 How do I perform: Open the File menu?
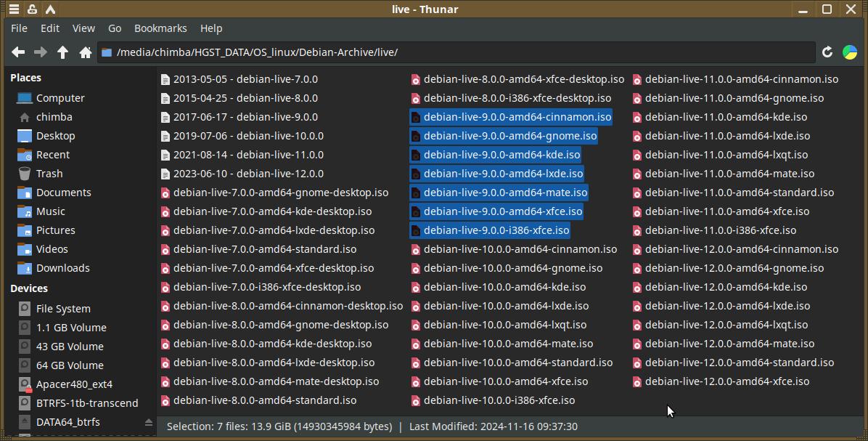(19, 28)
